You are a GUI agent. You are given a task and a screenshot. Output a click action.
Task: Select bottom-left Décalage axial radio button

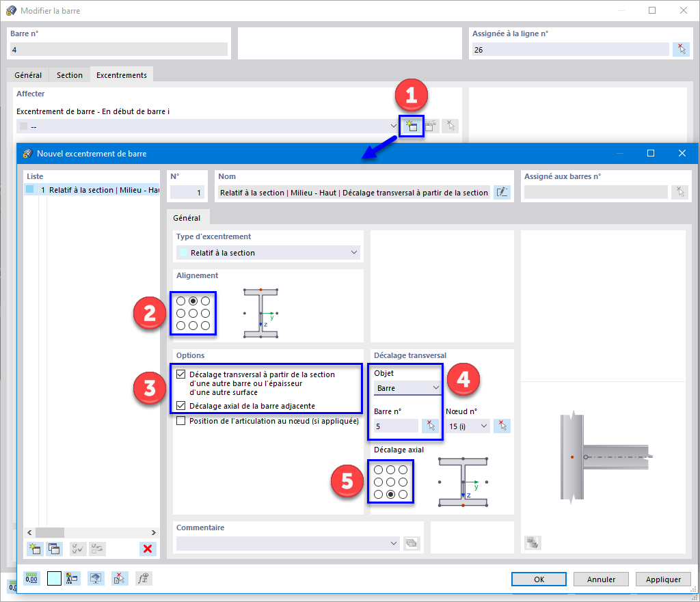378,494
